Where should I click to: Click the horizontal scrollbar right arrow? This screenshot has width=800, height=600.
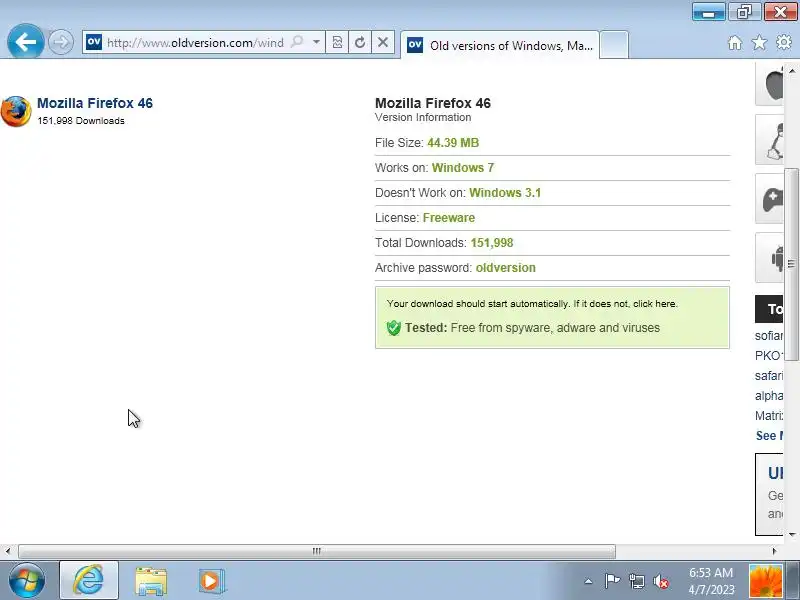point(774,551)
